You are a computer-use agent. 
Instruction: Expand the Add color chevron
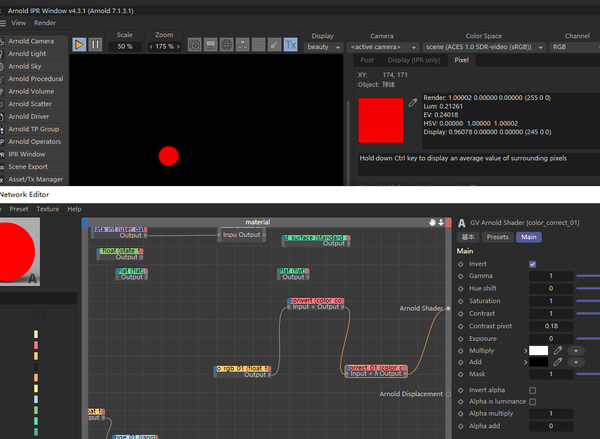coord(525,362)
